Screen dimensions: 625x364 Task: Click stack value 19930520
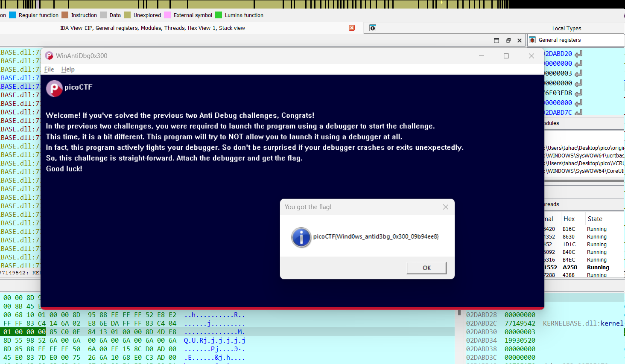(x=520, y=341)
